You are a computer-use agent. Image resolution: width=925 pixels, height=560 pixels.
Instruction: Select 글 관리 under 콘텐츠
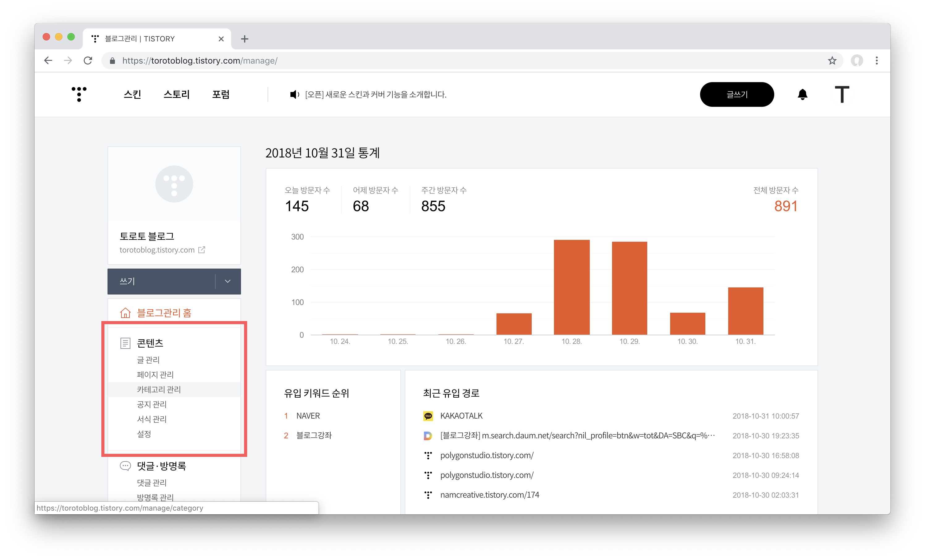pos(148,360)
